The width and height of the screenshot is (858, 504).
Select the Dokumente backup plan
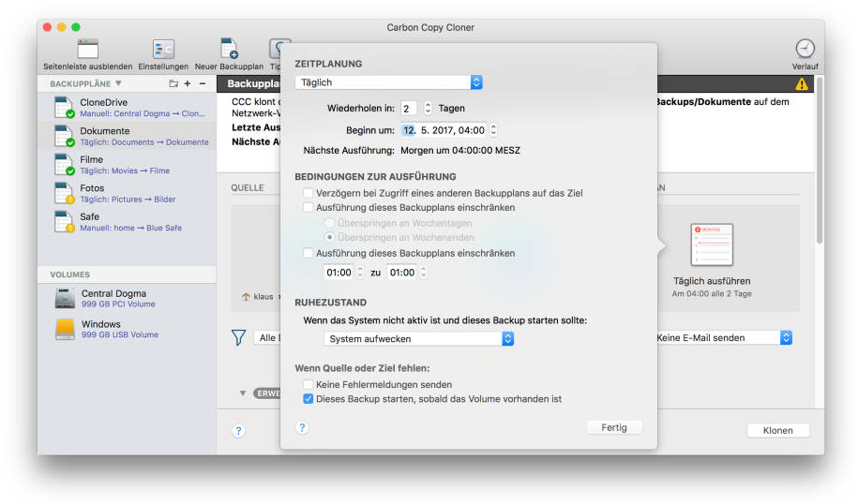pyautogui.click(x=127, y=136)
